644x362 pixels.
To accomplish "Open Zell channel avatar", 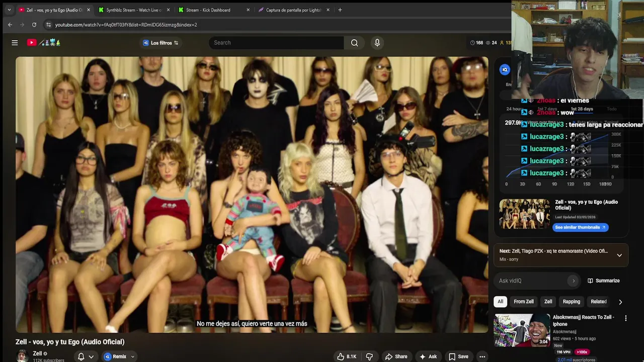I will pyautogui.click(x=22, y=356).
